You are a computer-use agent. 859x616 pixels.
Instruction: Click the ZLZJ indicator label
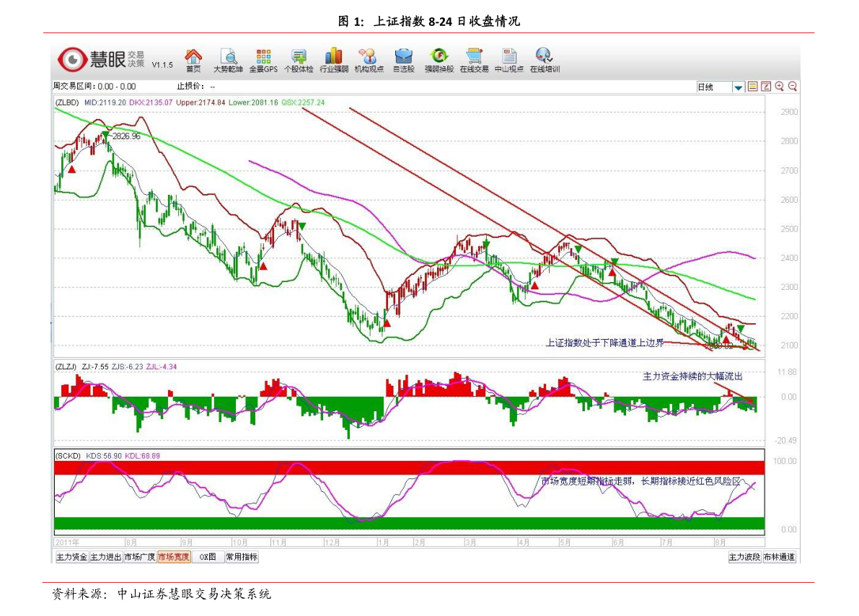67,366
